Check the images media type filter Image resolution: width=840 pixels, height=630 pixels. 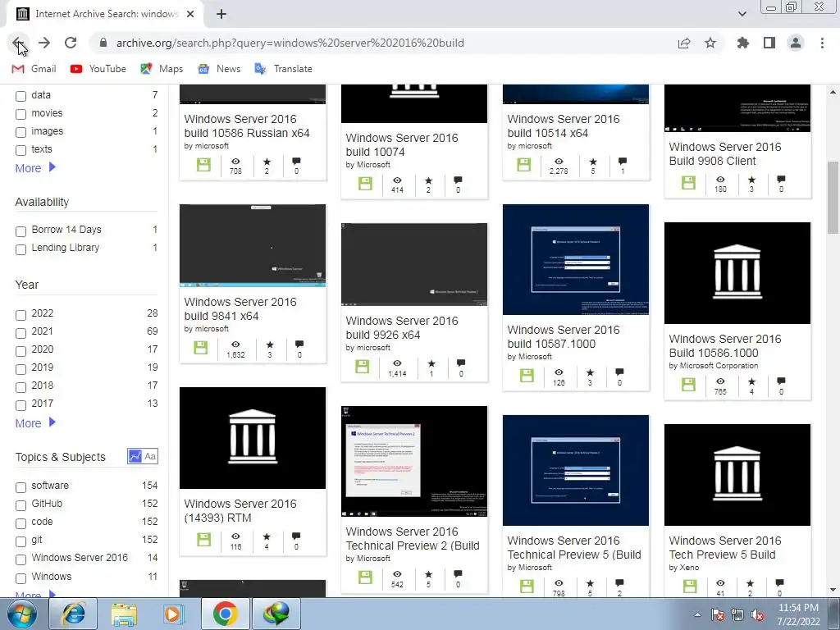(21, 132)
